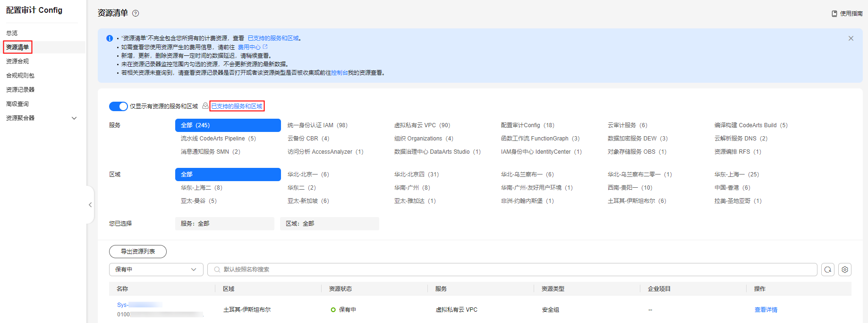Screen dimensions: 868x323
Task: Open 合规规则包 in sidebar
Action: tap(20, 76)
